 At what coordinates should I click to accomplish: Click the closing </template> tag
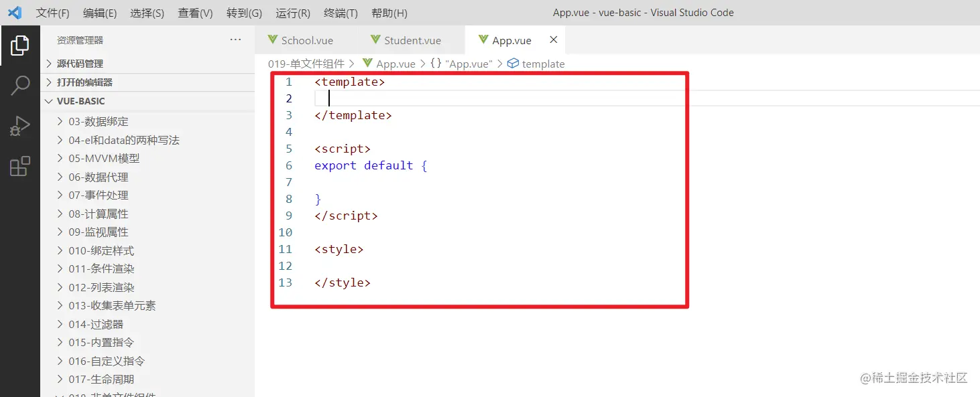[x=353, y=115]
